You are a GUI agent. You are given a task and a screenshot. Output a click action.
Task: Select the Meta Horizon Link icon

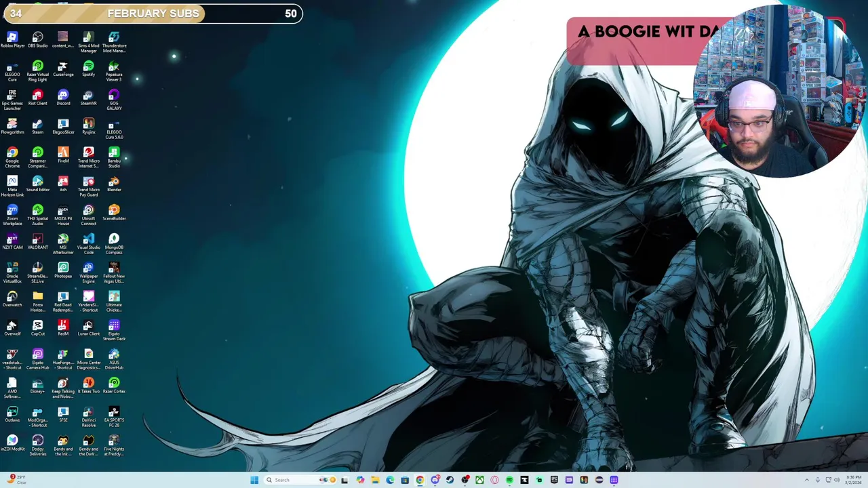[12, 186]
